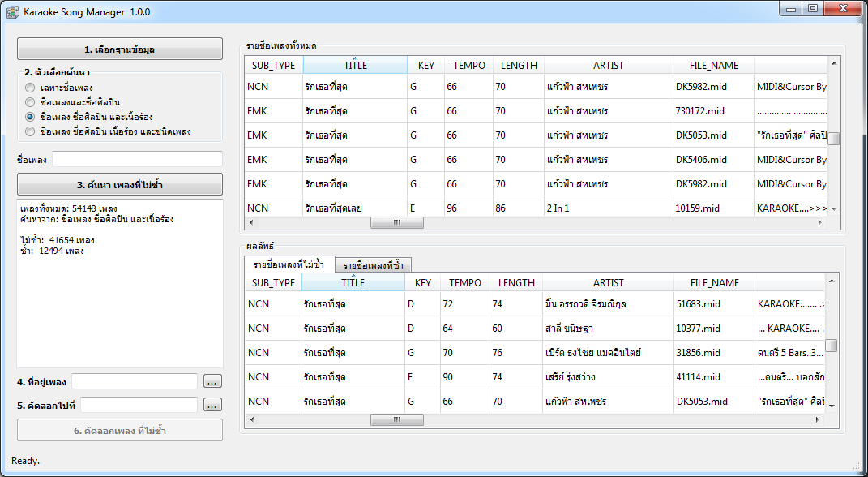
Task: Click top table cell 10159.mid
Action: click(713, 208)
